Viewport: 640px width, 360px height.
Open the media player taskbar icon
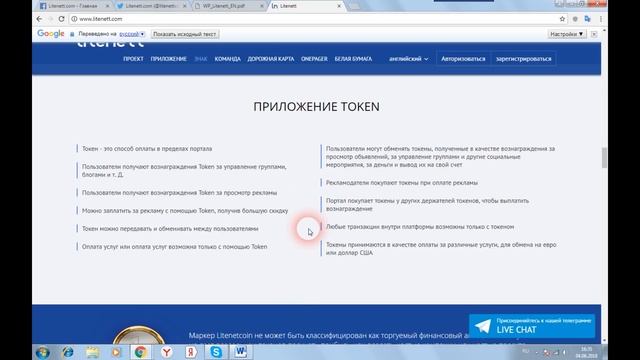(116, 352)
